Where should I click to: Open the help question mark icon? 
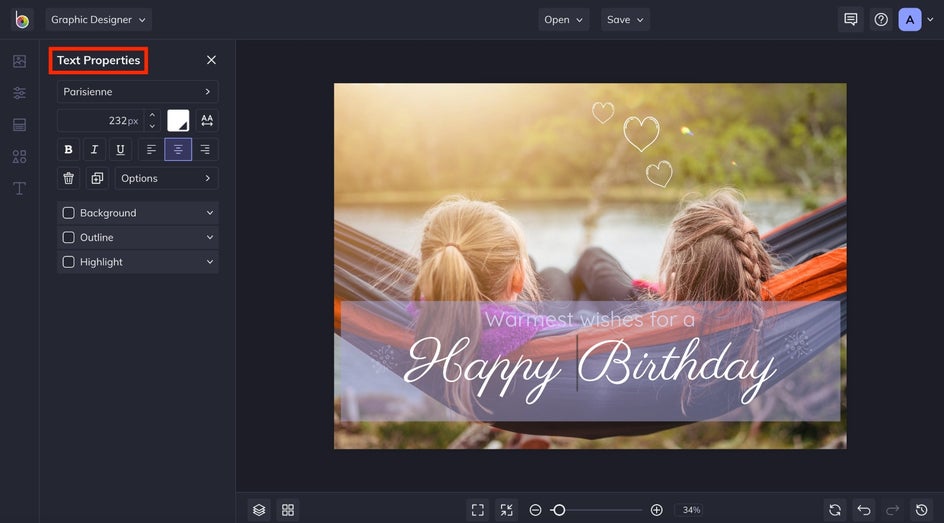[x=881, y=20]
